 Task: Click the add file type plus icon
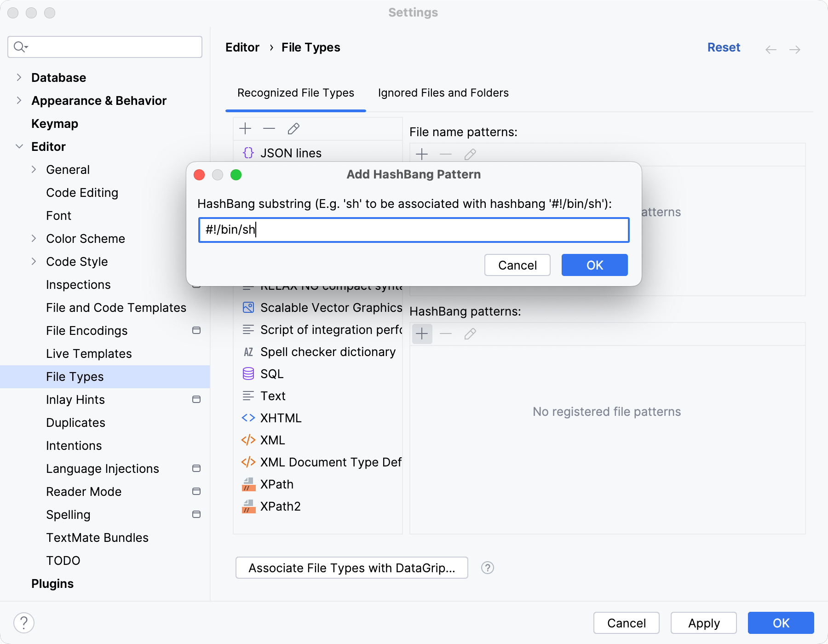click(x=246, y=129)
